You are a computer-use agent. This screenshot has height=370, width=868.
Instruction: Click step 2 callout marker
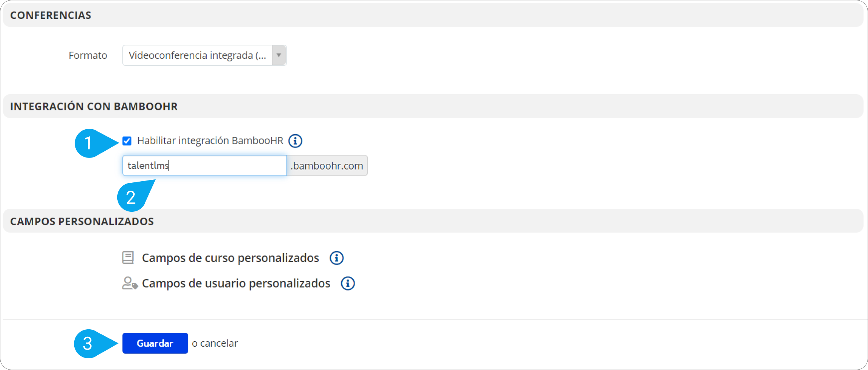pos(131,197)
